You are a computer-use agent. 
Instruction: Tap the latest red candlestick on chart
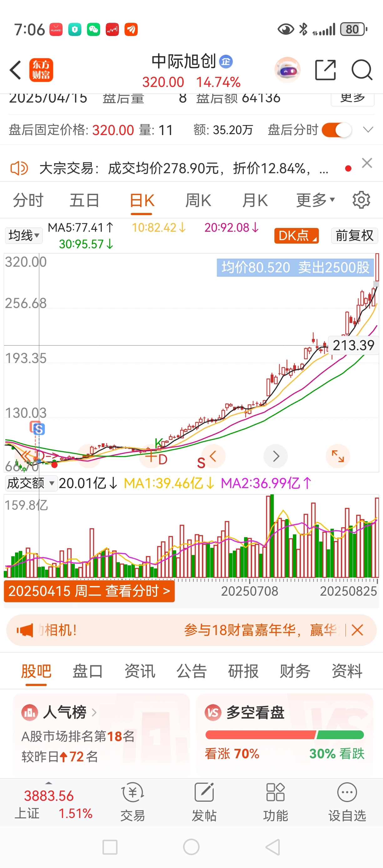(x=377, y=268)
